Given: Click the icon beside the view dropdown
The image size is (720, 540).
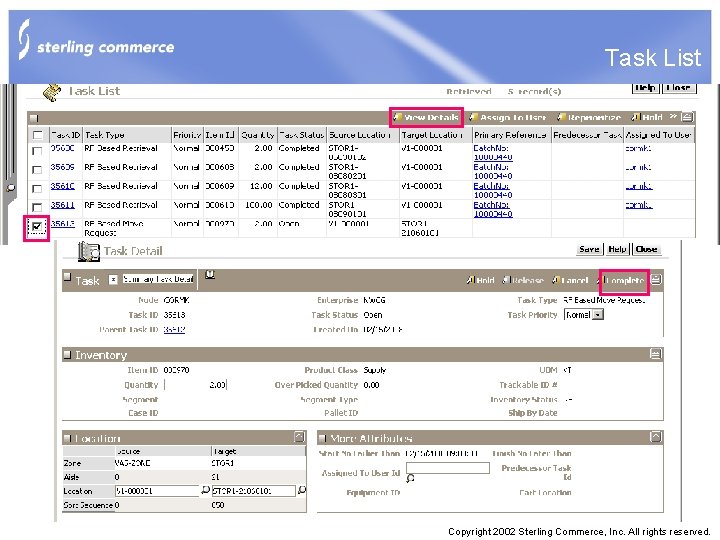Looking at the screenshot, I should coord(210,275).
